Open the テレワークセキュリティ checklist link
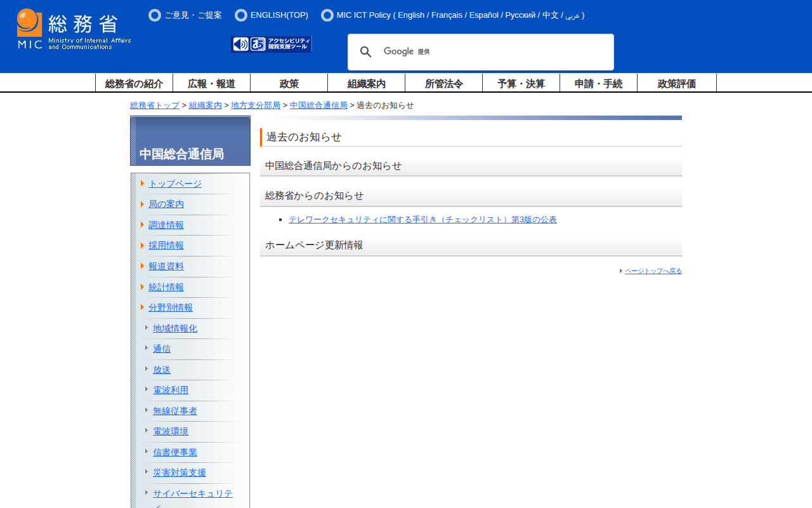The width and height of the screenshot is (812, 508). pos(422,220)
